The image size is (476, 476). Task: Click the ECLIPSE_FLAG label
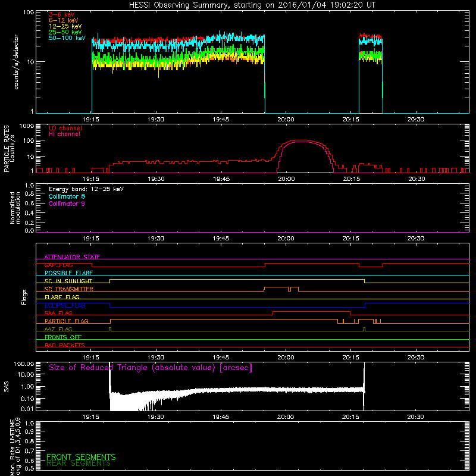pyautogui.click(x=65, y=305)
